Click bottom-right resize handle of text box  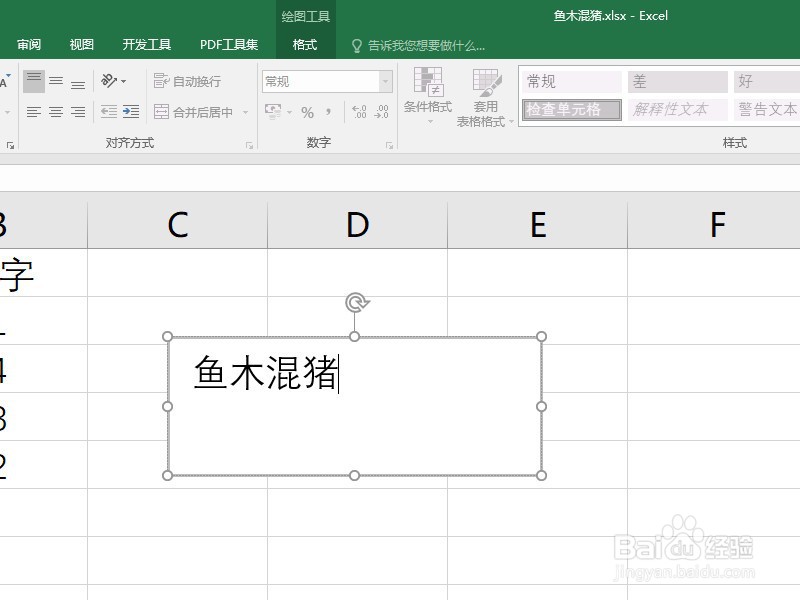click(x=542, y=476)
